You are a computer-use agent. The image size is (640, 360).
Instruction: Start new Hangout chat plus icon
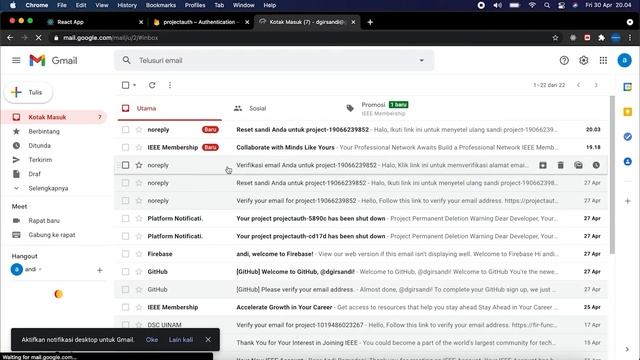pos(100,270)
